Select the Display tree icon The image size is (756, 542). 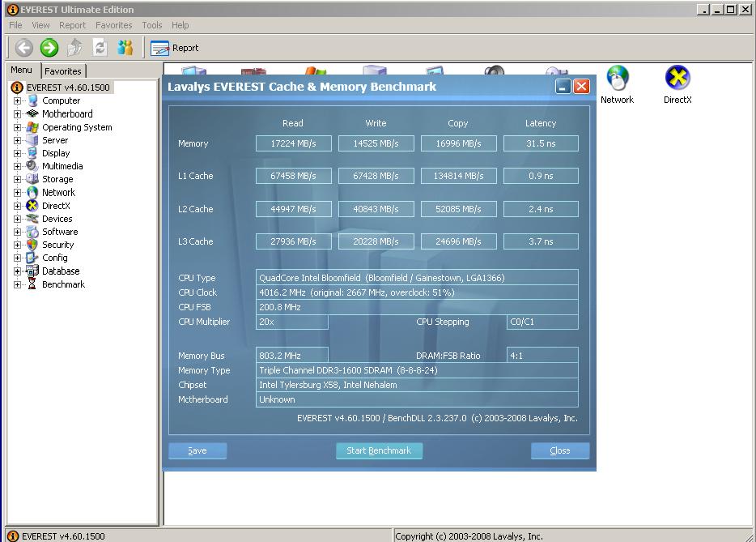(32, 153)
